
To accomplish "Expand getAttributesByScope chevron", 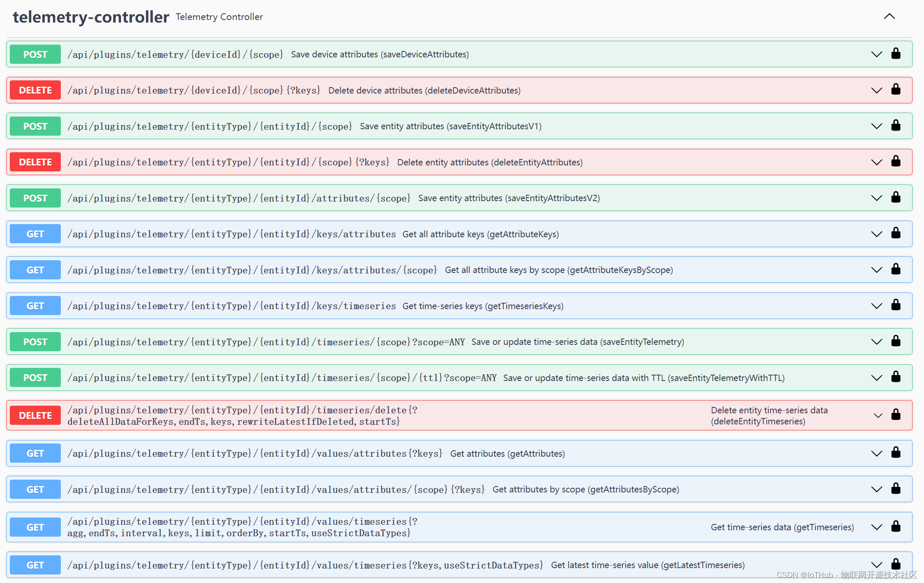I will pyautogui.click(x=876, y=489).
